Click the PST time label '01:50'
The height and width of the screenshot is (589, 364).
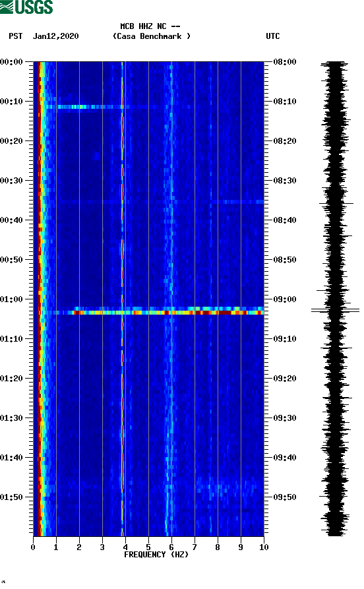click(11, 497)
